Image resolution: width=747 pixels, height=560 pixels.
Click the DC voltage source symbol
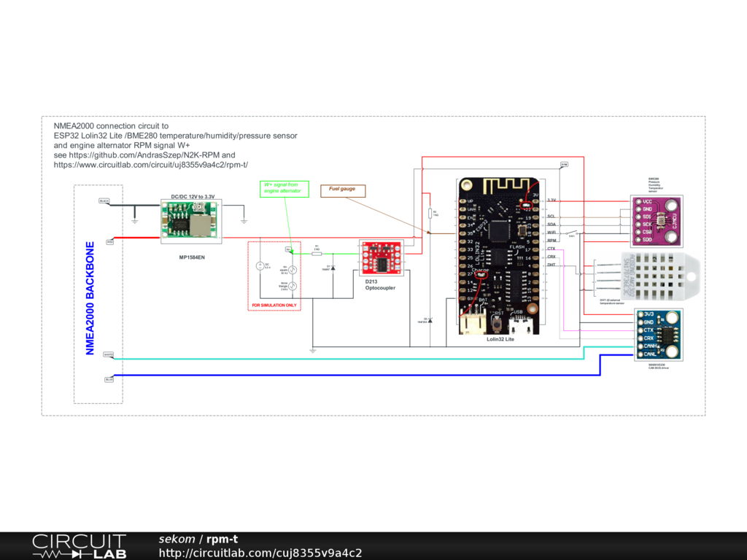point(260,266)
